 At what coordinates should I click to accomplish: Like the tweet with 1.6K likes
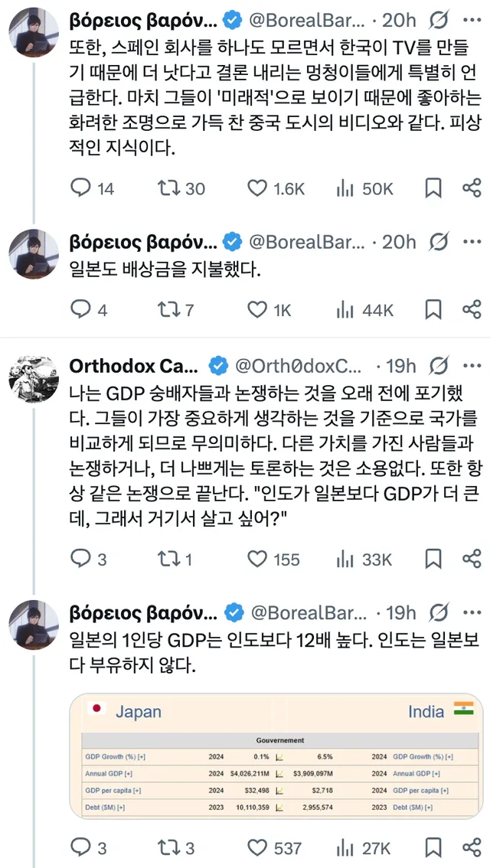(x=258, y=188)
